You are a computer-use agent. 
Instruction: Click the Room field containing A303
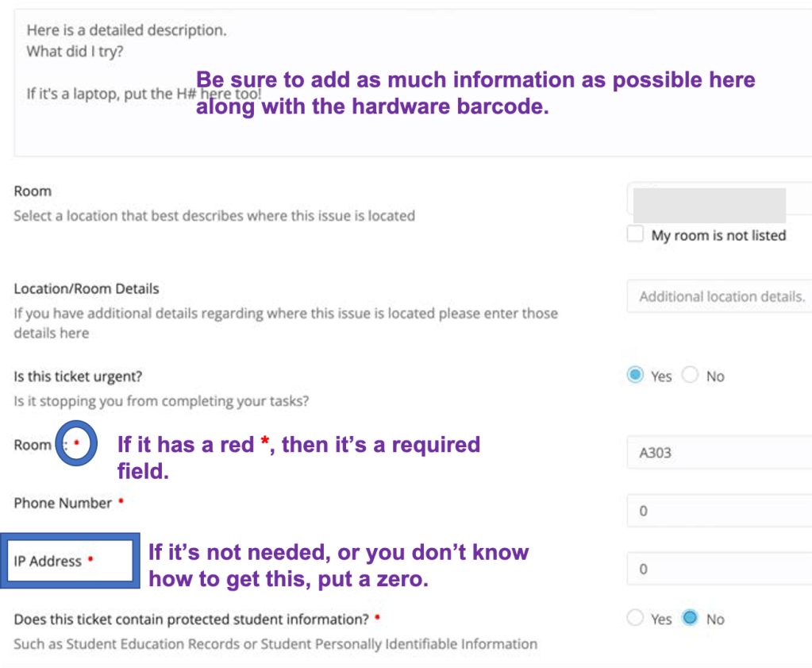[718, 454]
